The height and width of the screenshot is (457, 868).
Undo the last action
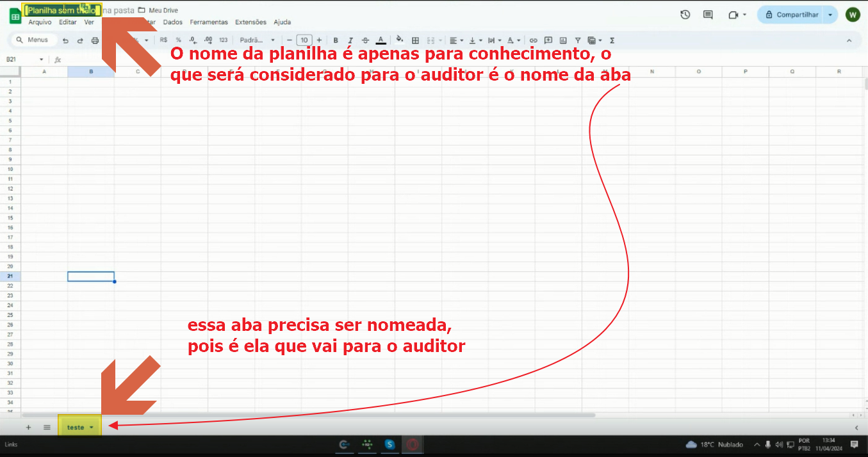tap(65, 40)
